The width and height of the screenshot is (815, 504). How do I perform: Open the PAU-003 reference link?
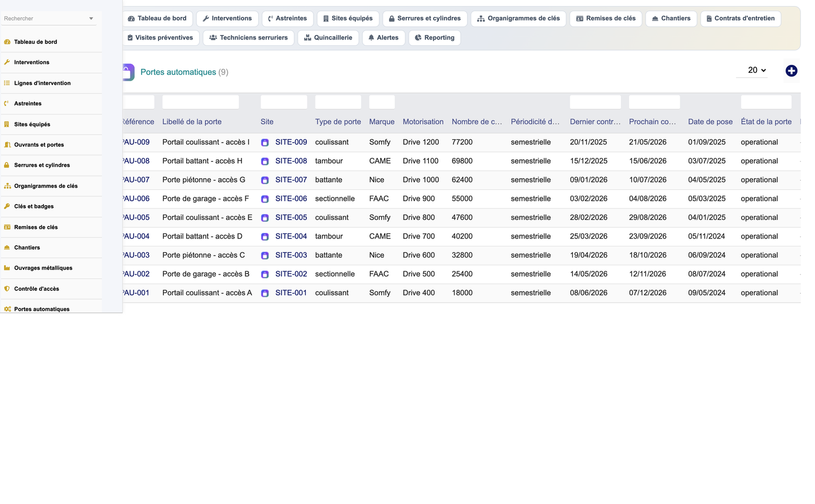pyautogui.click(x=136, y=255)
